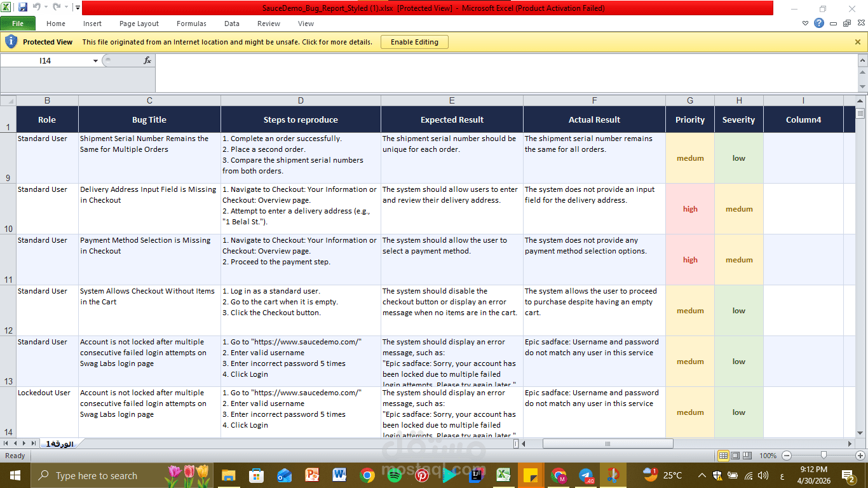The image size is (868, 488).
Task: Click the 100% zoom level button
Action: coord(768,456)
